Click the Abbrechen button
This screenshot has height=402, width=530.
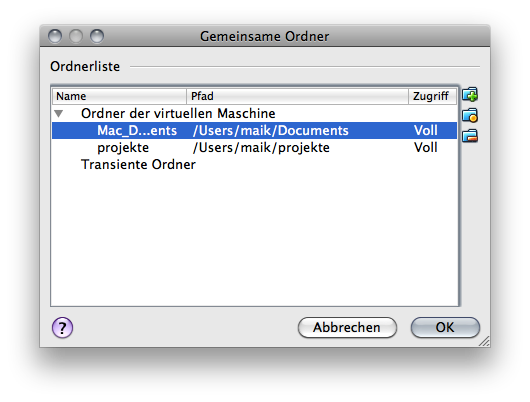(347, 328)
